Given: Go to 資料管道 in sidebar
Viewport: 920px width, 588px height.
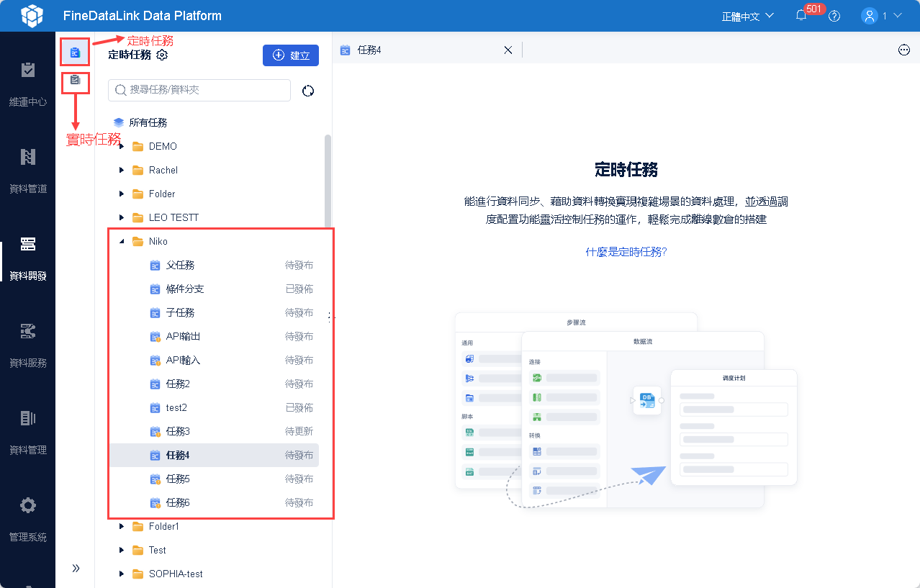Looking at the screenshot, I should 27,171.
